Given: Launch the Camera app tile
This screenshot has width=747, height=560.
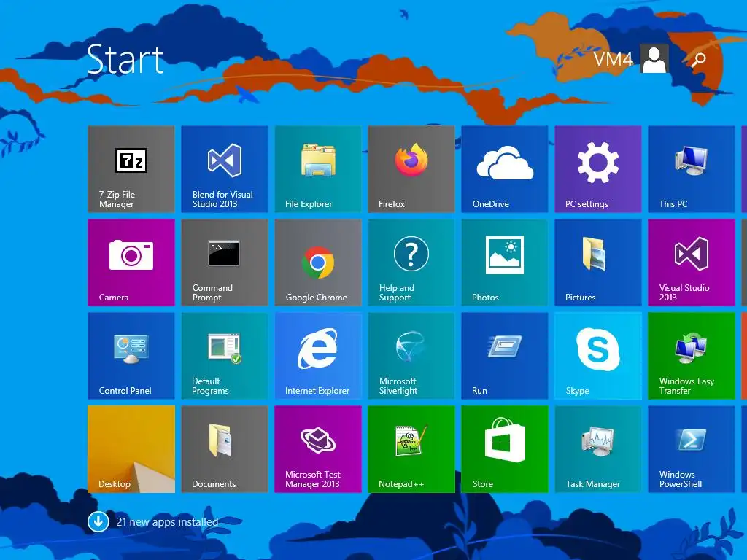Looking at the screenshot, I should 131,262.
